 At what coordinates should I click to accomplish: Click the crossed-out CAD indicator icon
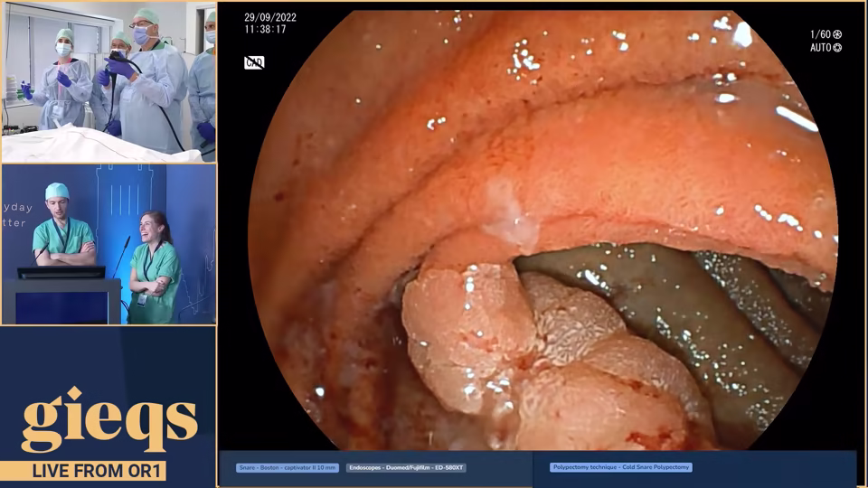pos(254,62)
